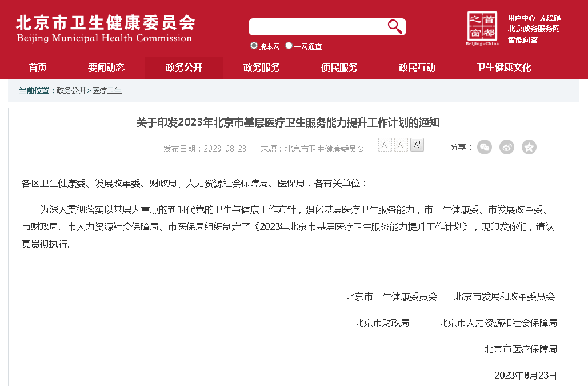Open the 政务服务 navigation tab
The image size is (588, 386).
(261, 67)
